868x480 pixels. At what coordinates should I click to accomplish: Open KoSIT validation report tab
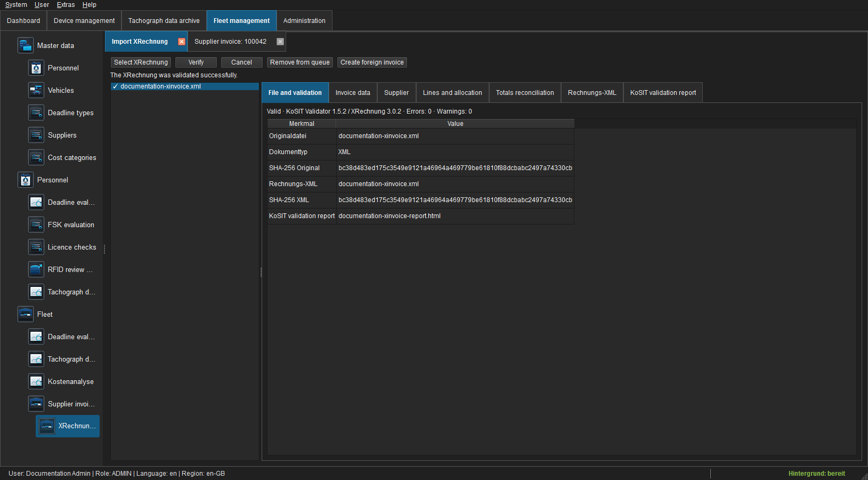[x=663, y=93]
